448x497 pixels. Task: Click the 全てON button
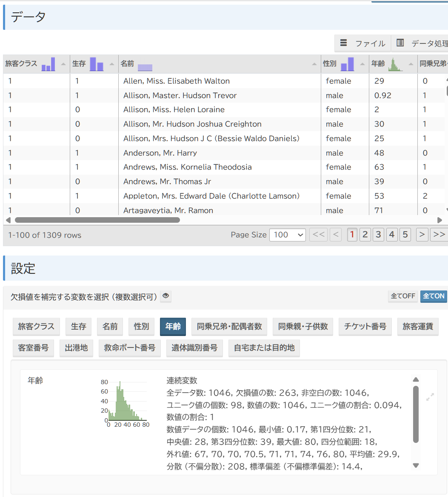pos(434,296)
